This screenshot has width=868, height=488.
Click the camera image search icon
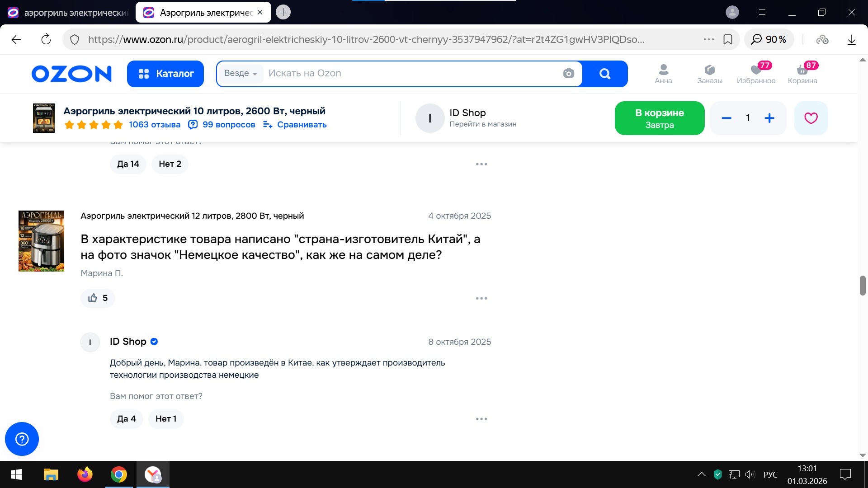(568, 73)
